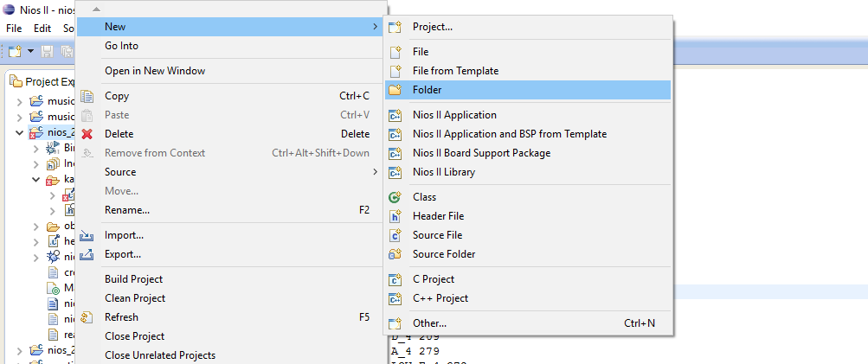The image size is (868, 364).
Task: Click the File from Template icon
Action: [395, 71]
